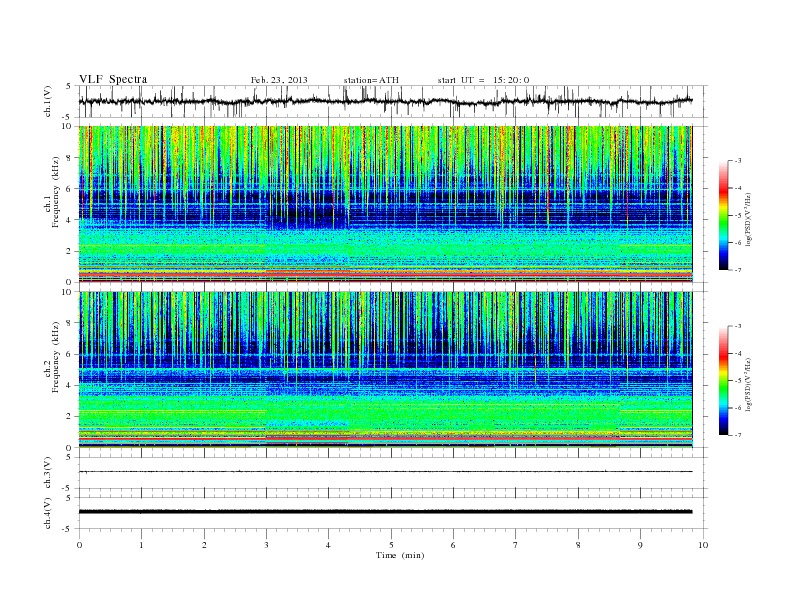
Task: Click the "ch.4(V)" axis label
Action: click(48, 513)
